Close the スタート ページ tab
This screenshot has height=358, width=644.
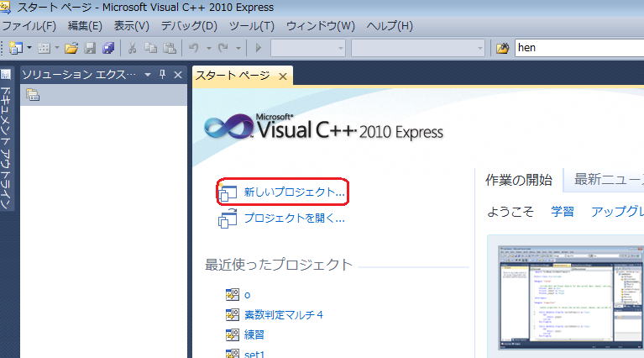tap(283, 76)
